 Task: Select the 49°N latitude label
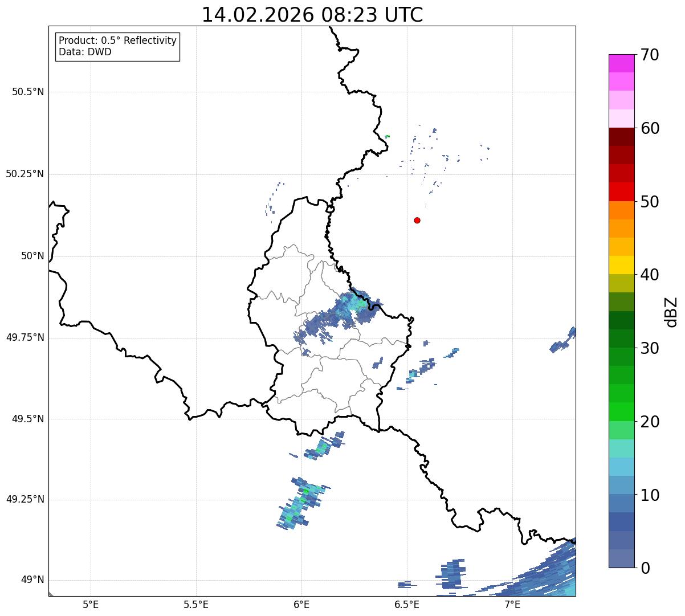(32, 580)
